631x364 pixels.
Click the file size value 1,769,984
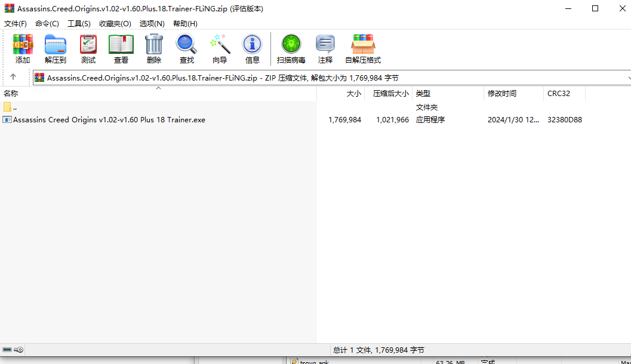click(345, 119)
